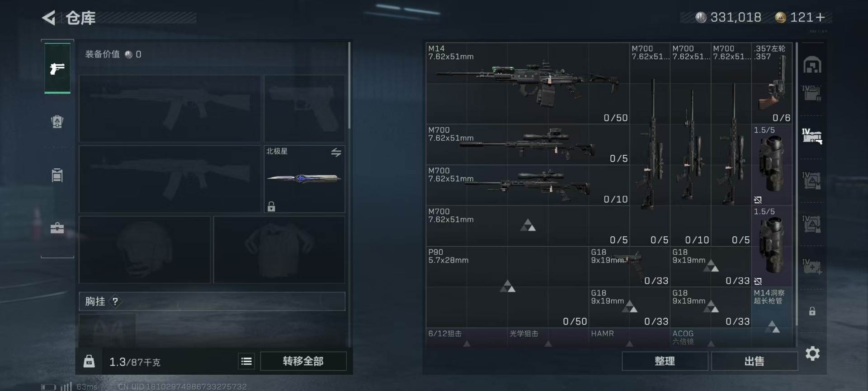Click the locked storage slot padlock icon
The width and height of the screenshot is (868, 391).
coord(812,311)
